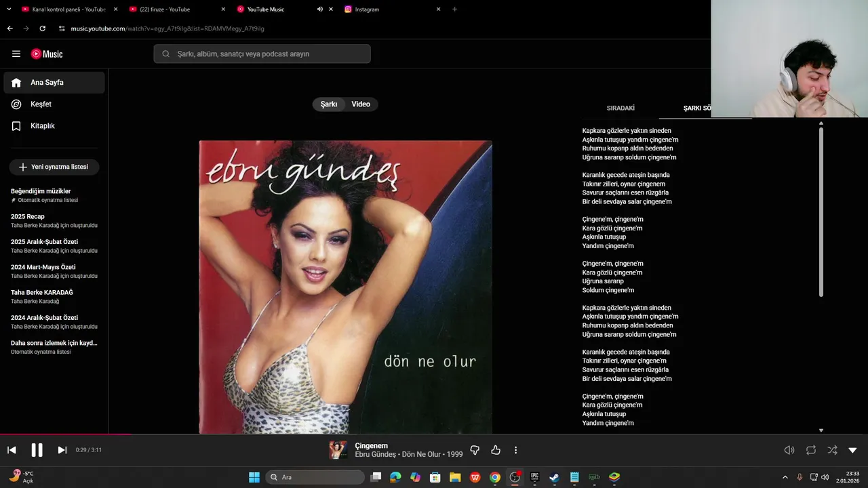The width and height of the screenshot is (868, 488).
Task: Click the player volume icon
Action: (789, 450)
